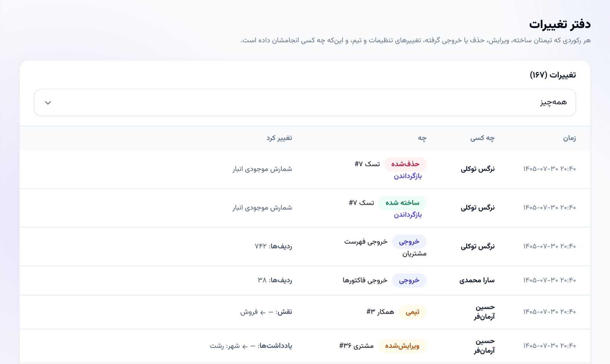
Task: Click the ویرایش‌شده badge
Action: (402, 346)
